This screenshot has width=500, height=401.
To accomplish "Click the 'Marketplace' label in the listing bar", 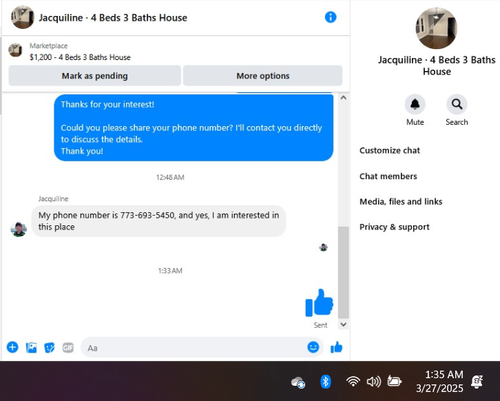I will pos(48,46).
